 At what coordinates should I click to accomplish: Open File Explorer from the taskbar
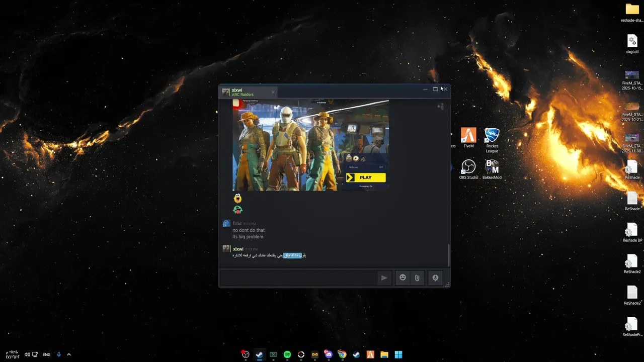point(384,354)
